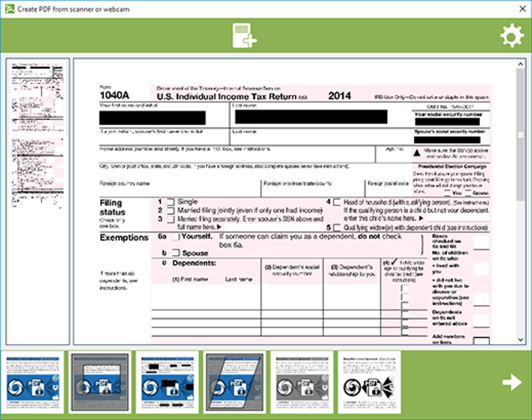Screen dimensions: 532x420
Task: Click the U.S. Individual Income Tax Return title
Action: [227, 96]
